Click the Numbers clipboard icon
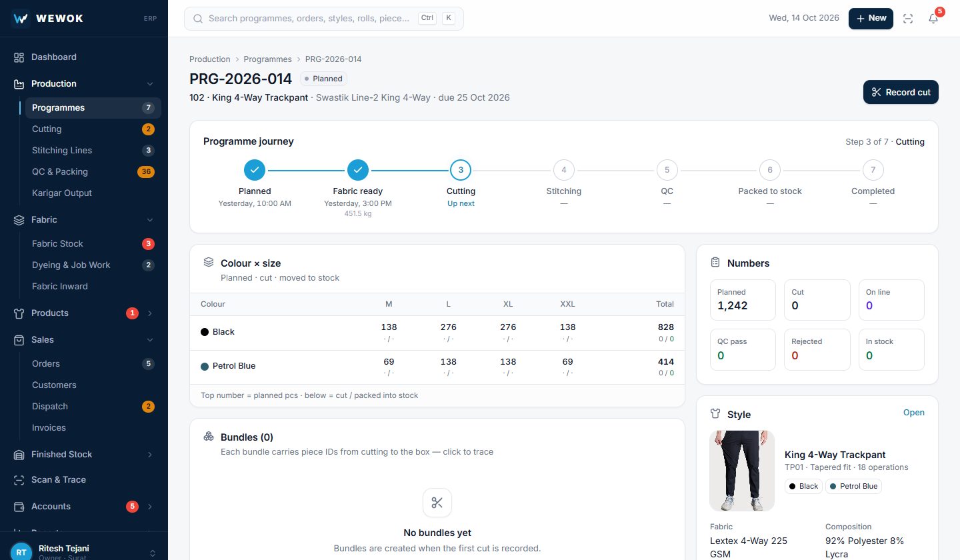The image size is (960, 560). click(x=715, y=263)
